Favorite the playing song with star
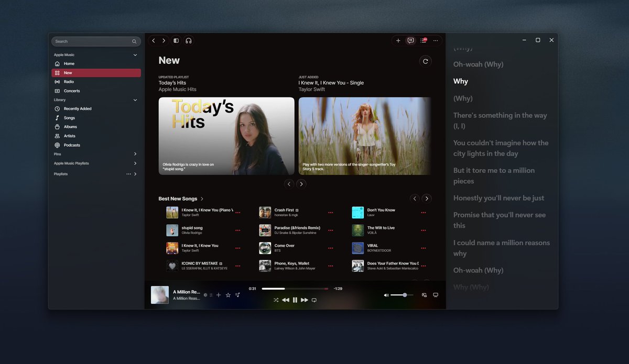Viewport: 629px width, 364px height. point(228,295)
